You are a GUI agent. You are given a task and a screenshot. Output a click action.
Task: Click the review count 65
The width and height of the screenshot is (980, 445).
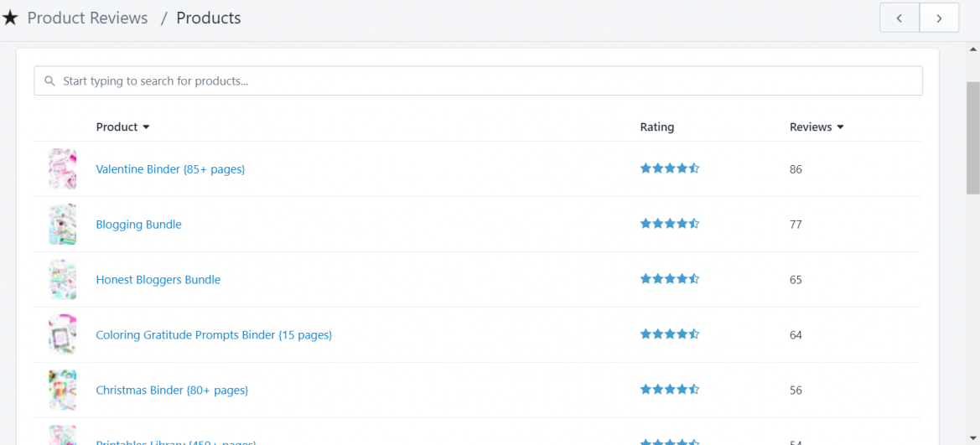796,280
